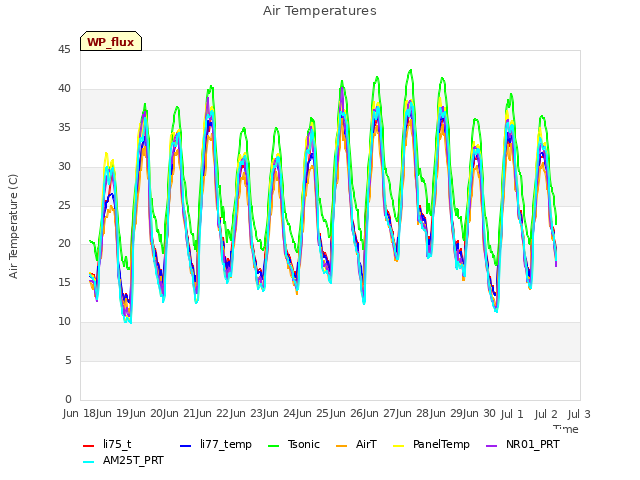This screenshot has height=480, width=640.
Task: Click the red li75_t legend swatch
Action: pyautogui.click(x=89, y=446)
